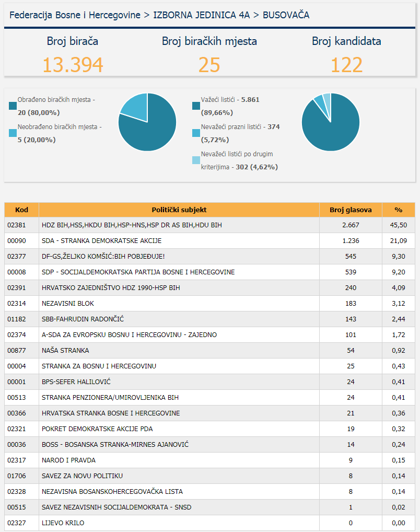Click the Važeći listići legend color square
Screen dimensions: 420x532
[x=196, y=106]
